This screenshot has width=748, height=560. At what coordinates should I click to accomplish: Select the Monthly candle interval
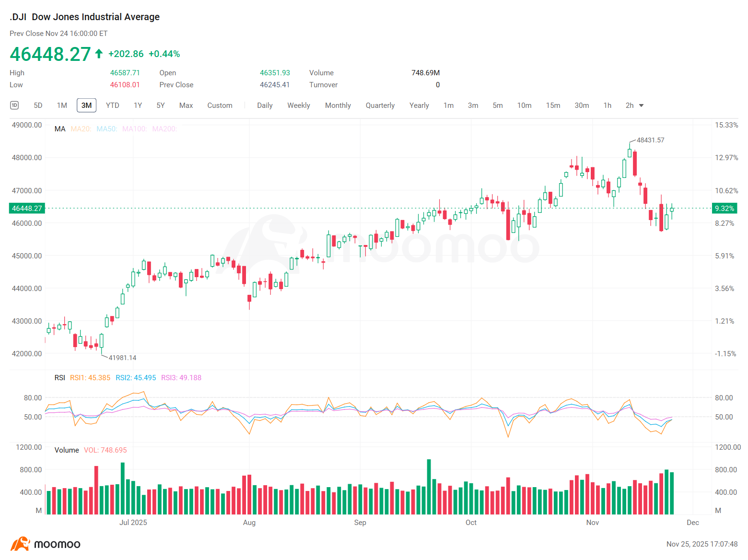click(338, 105)
